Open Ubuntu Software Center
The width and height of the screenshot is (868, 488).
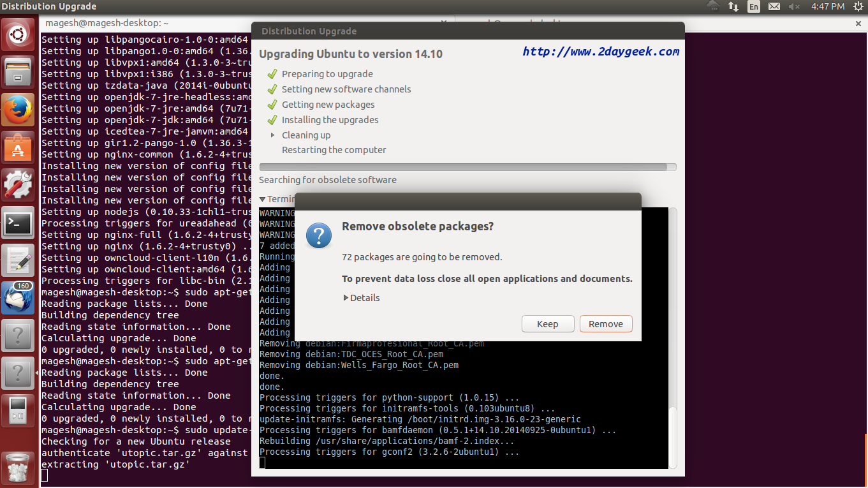pyautogui.click(x=18, y=147)
